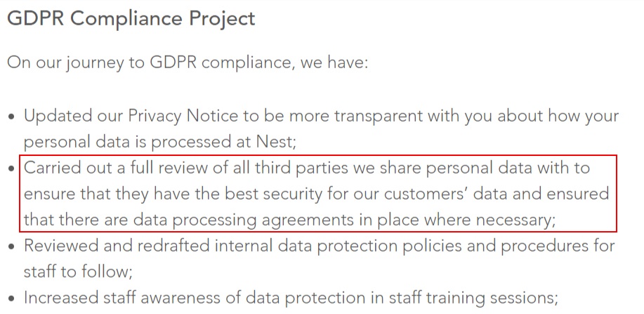Click the line 'Increased staff awareness of data protection'

(x=291, y=298)
